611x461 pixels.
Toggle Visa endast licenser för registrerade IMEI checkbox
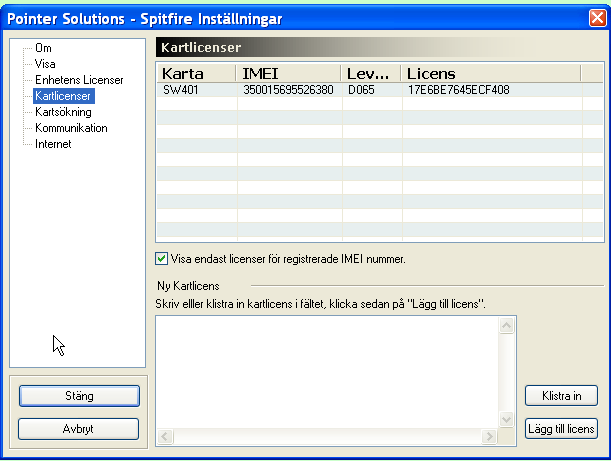tap(161, 259)
